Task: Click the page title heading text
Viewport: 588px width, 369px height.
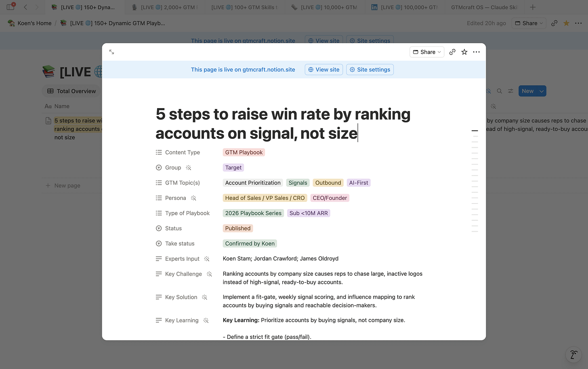Action: click(283, 124)
